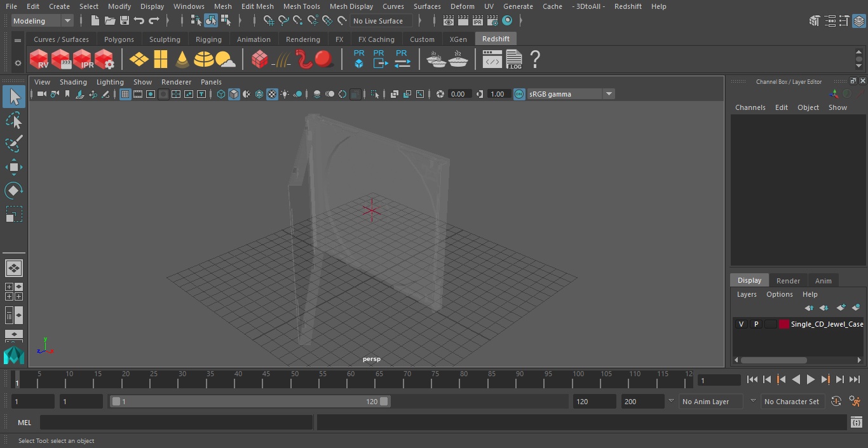
Task: Open the Script Editor icon
Action: click(x=856, y=422)
